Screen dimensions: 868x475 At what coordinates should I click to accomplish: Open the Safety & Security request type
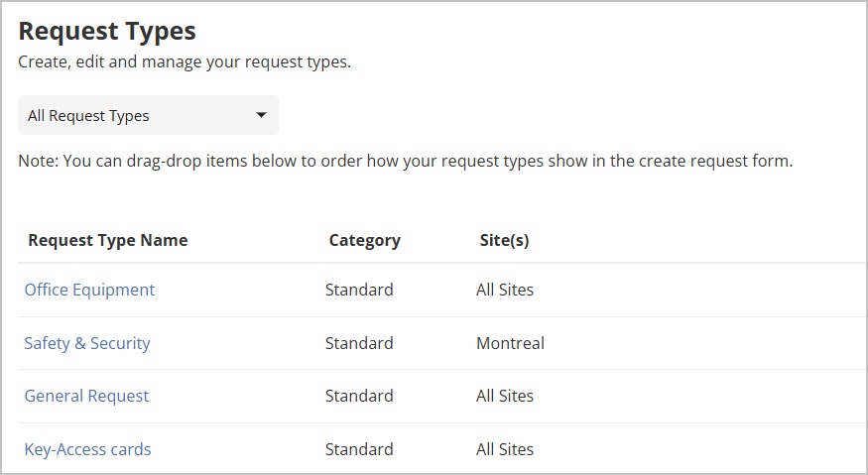click(87, 343)
